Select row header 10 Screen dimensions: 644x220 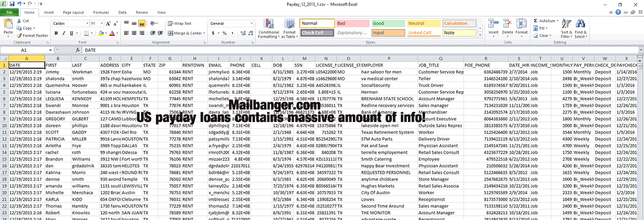click(4, 126)
